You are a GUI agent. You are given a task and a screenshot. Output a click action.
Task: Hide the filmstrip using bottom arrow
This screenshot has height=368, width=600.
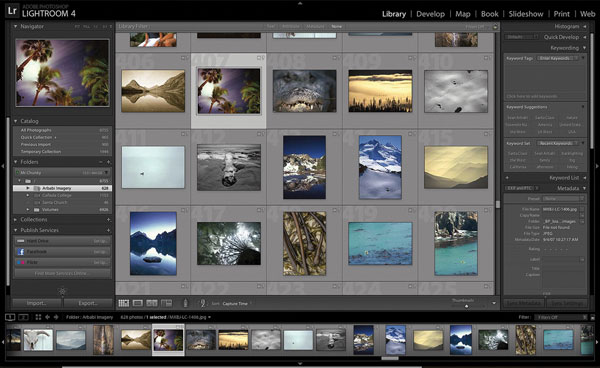point(300,364)
